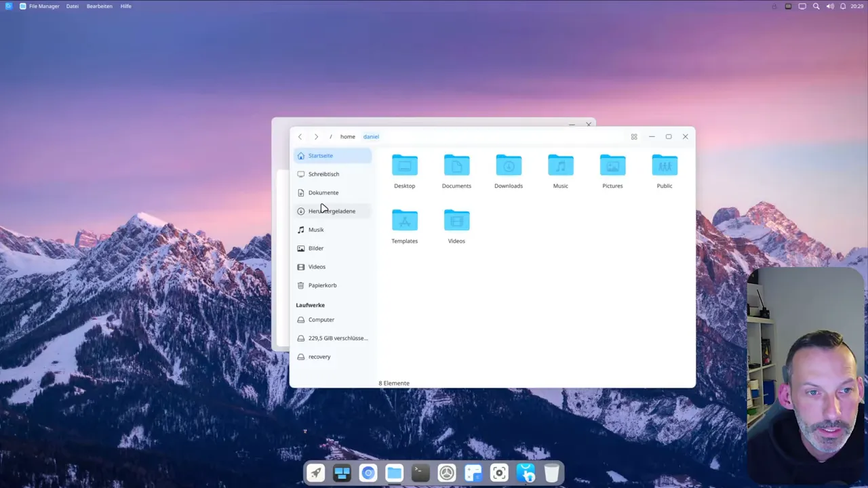Open the software store icon in the dock
Screen dimensions: 868x488
[x=526, y=472]
